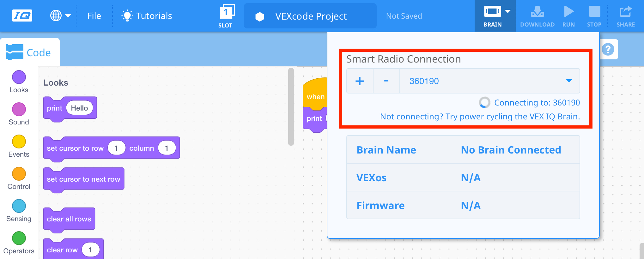
Task: Click the clear row block
Action: [73, 249]
